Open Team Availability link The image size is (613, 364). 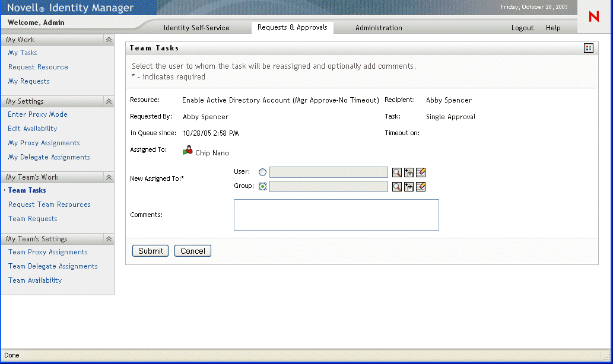(x=35, y=280)
